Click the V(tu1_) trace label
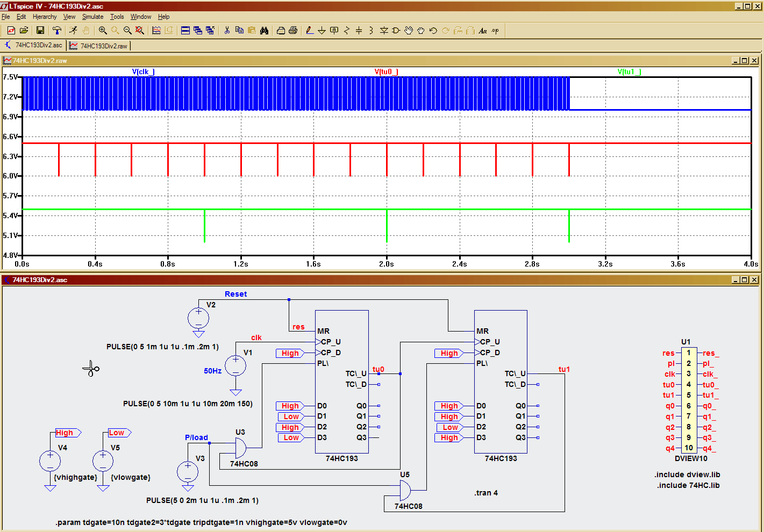Viewport: 764px width, 532px height. tap(629, 71)
